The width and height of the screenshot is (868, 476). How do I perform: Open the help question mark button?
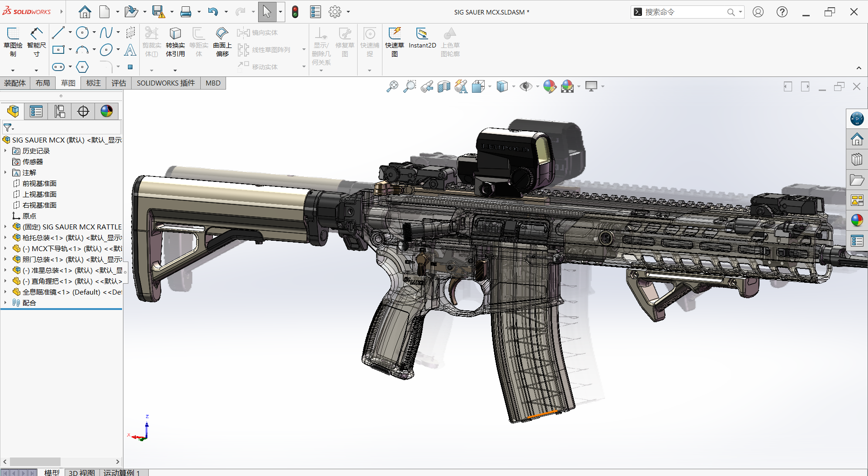(x=782, y=12)
